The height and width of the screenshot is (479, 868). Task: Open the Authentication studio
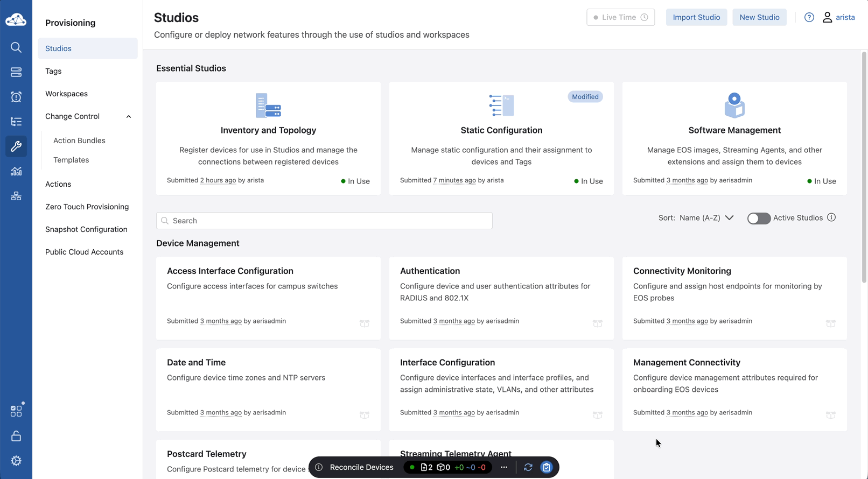tap(501, 298)
